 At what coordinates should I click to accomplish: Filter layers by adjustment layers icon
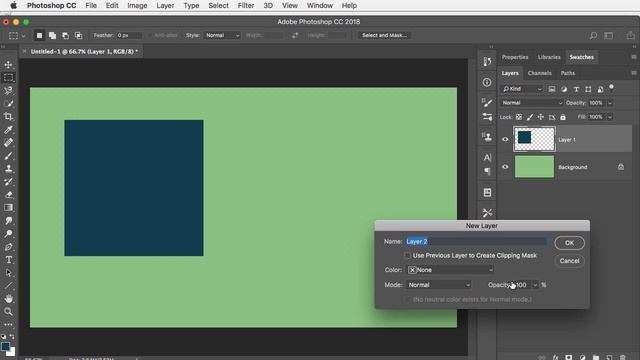coord(564,89)
